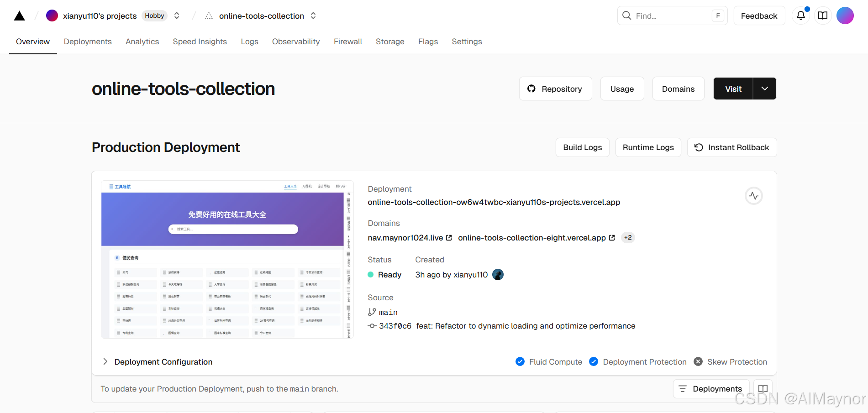Click the Skew Protection label

tap(737, 362)
